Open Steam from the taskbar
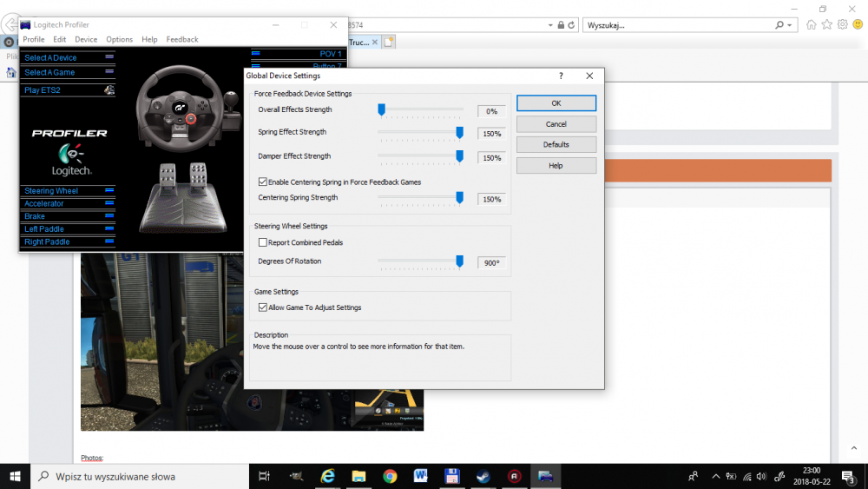 (x=483, y=476)
